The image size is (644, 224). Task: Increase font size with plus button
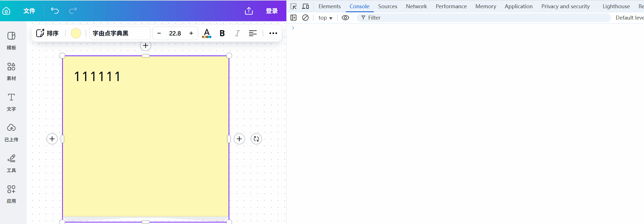[x=191, y=33]
